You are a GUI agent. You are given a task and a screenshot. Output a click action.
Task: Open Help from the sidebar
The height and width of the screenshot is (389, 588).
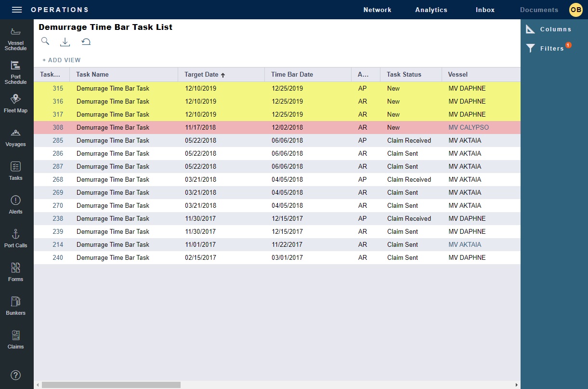16,375
